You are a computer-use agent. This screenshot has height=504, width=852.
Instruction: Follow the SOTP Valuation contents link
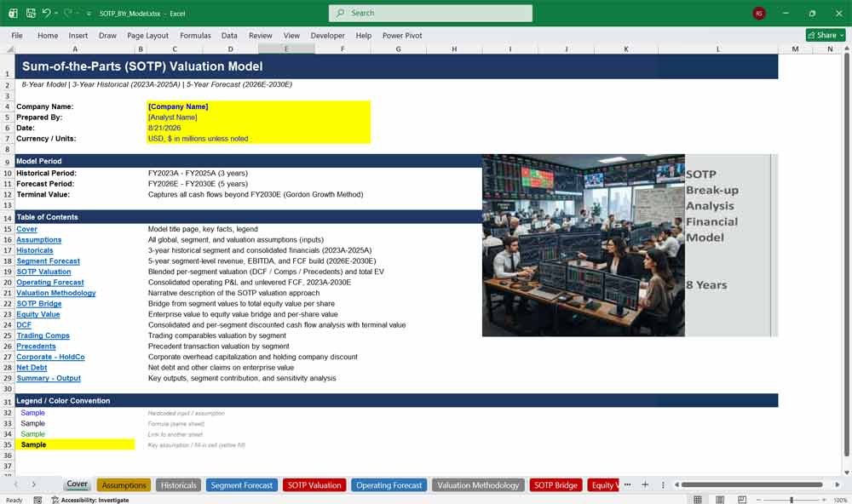click(x=43, y=272)
